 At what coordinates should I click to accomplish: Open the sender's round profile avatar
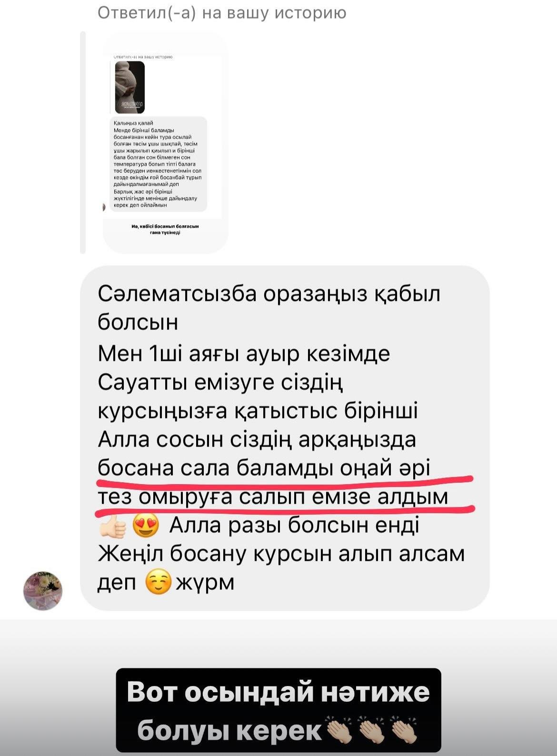(43, 591)
